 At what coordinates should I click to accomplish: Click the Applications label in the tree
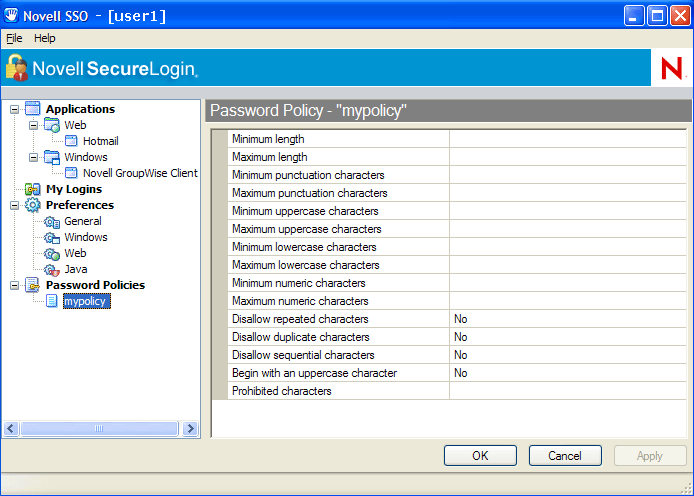tap(81, 109)
